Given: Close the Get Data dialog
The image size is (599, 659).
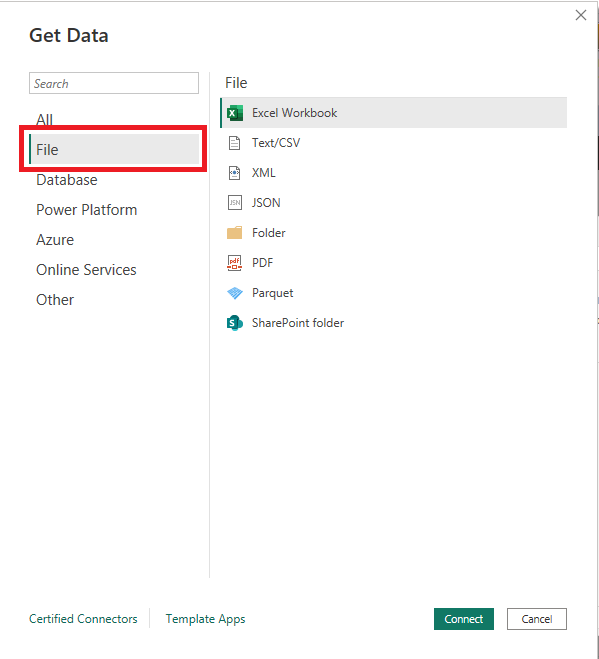Looking at the screenshot, I should [581, 15].
